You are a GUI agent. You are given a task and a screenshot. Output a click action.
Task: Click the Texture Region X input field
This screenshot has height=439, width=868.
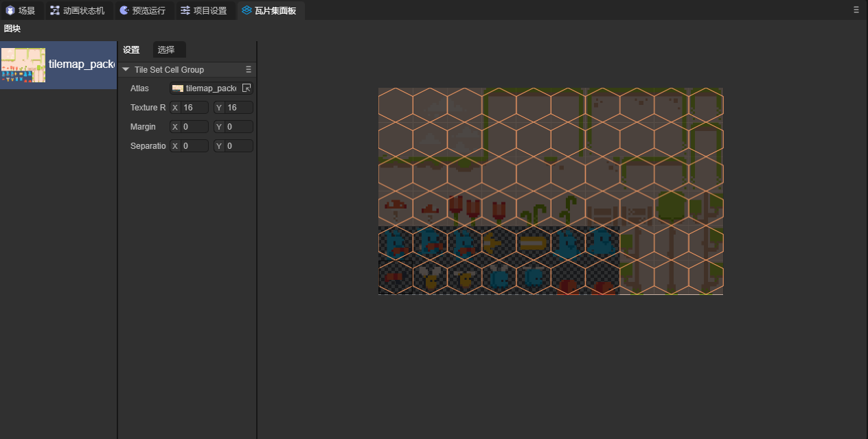point(194,108)
